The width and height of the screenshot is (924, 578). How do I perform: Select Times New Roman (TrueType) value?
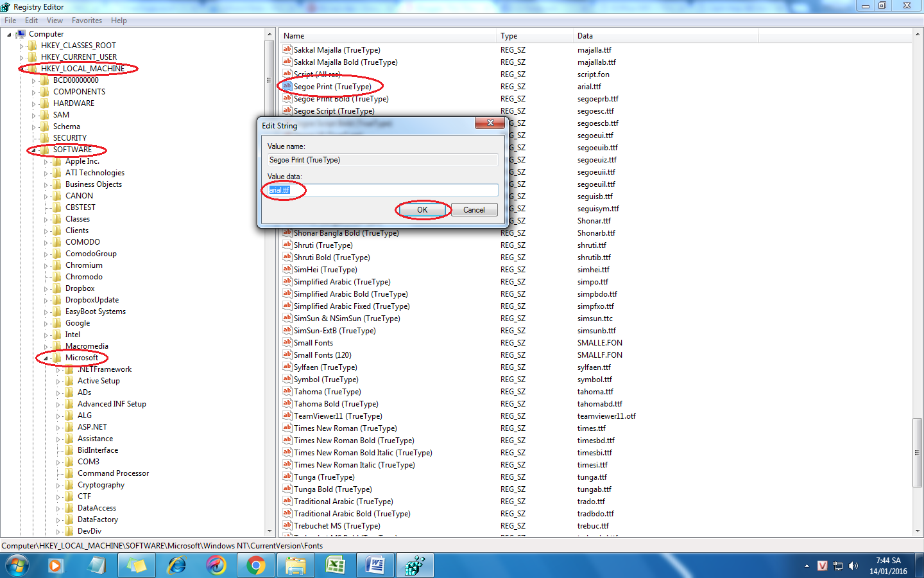click(x=345, y=428)
